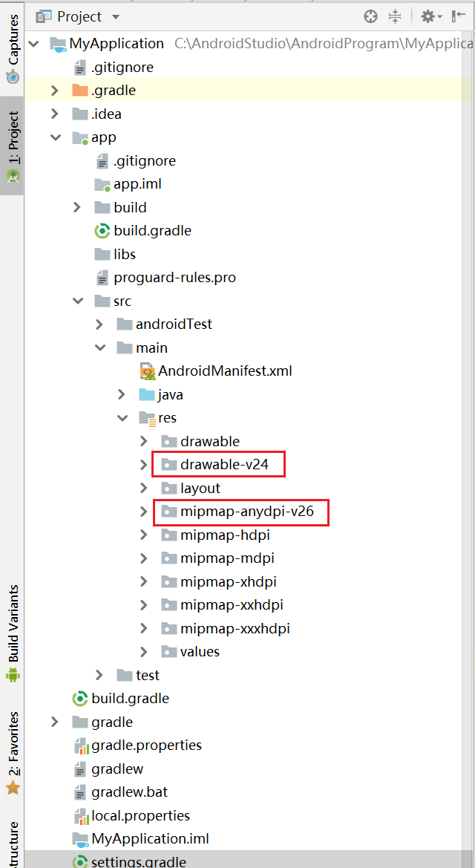Viewport: 475px width, 868px height.
Task: Collapse all tree nodes via toolbar icon
Action: (x=394, y=16)
